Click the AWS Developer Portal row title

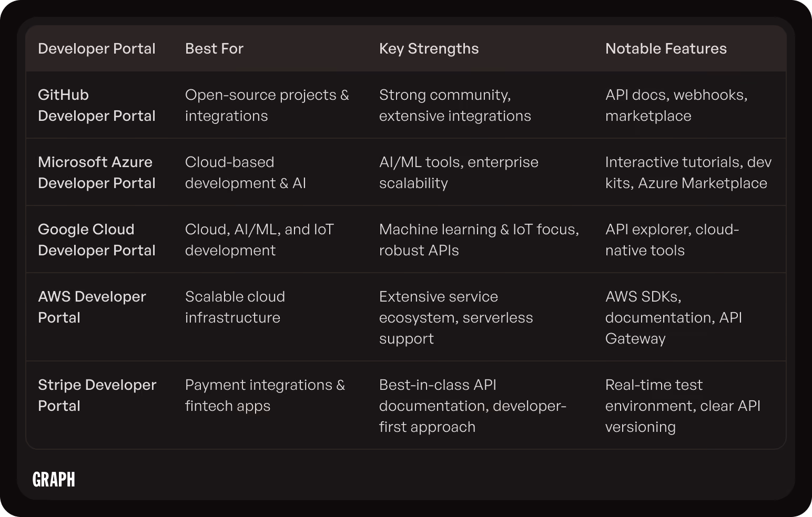[92, 307]
